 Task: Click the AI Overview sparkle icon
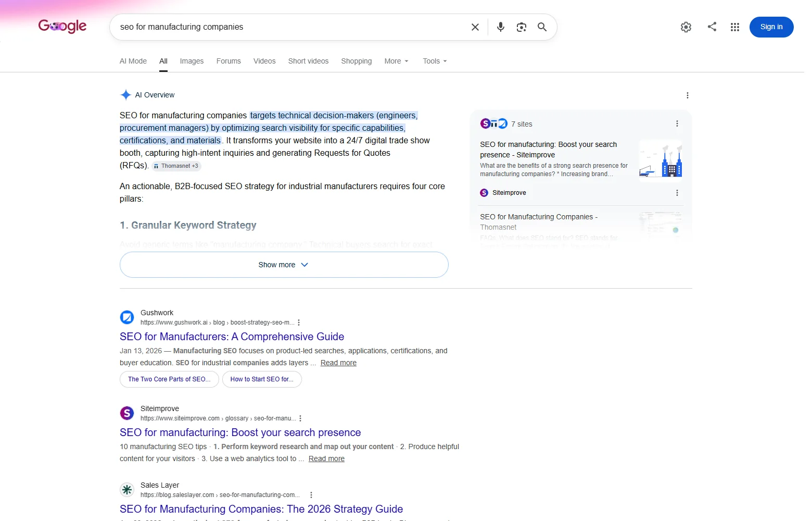125,95
